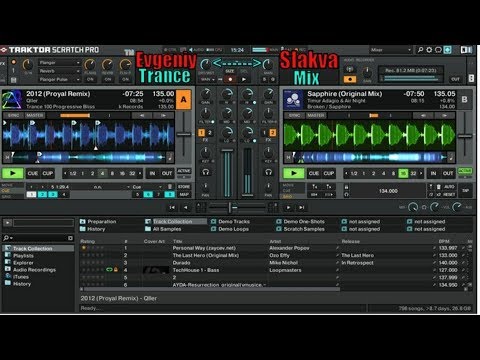
Task: Delete cue point using Deck A trash icon
Action: pyautogui.click(x=170, y=187)
